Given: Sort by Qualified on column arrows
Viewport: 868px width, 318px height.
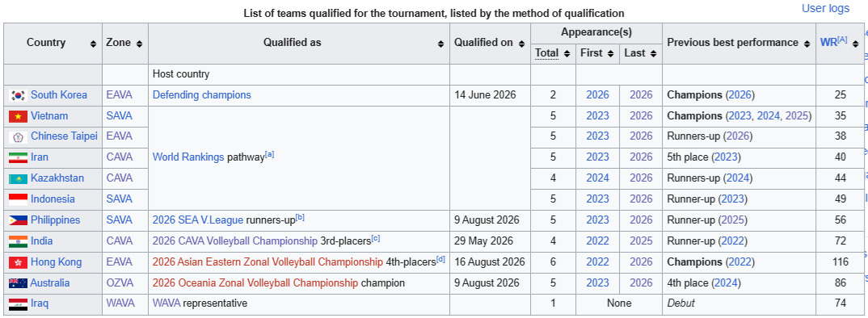Looking at the screenshot, I should (x=521, y=43).
